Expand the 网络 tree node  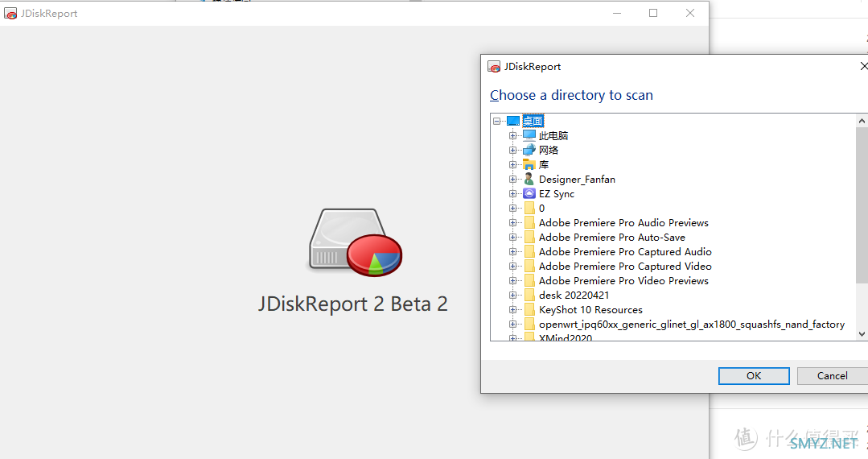pyautogui.click(x=512, y=150)
